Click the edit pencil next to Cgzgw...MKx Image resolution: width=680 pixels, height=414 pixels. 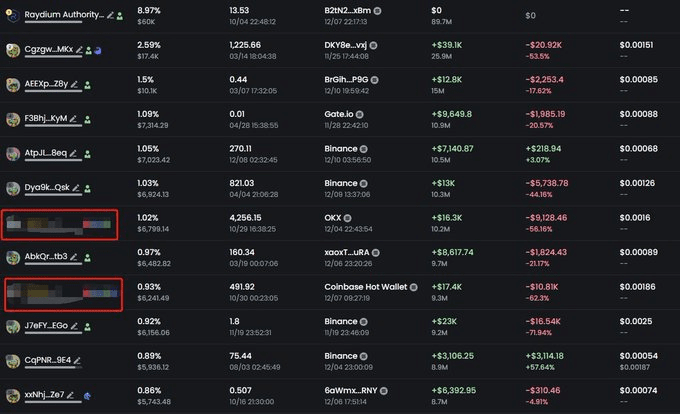point(79,50)
